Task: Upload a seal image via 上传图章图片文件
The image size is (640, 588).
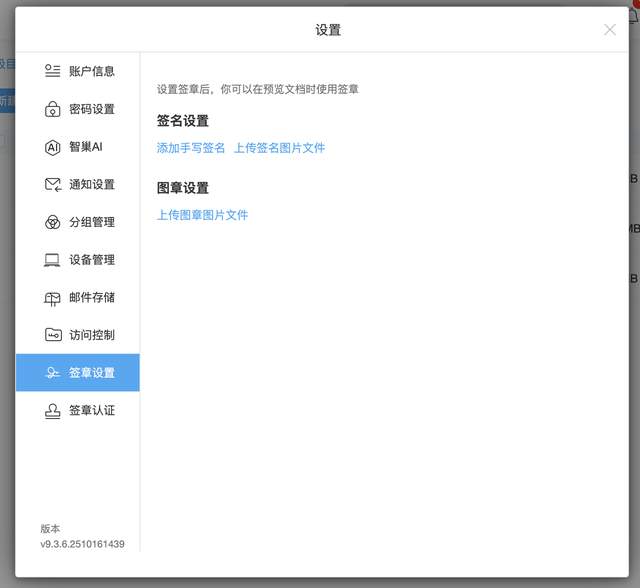Action: click(x=202, y=215)
